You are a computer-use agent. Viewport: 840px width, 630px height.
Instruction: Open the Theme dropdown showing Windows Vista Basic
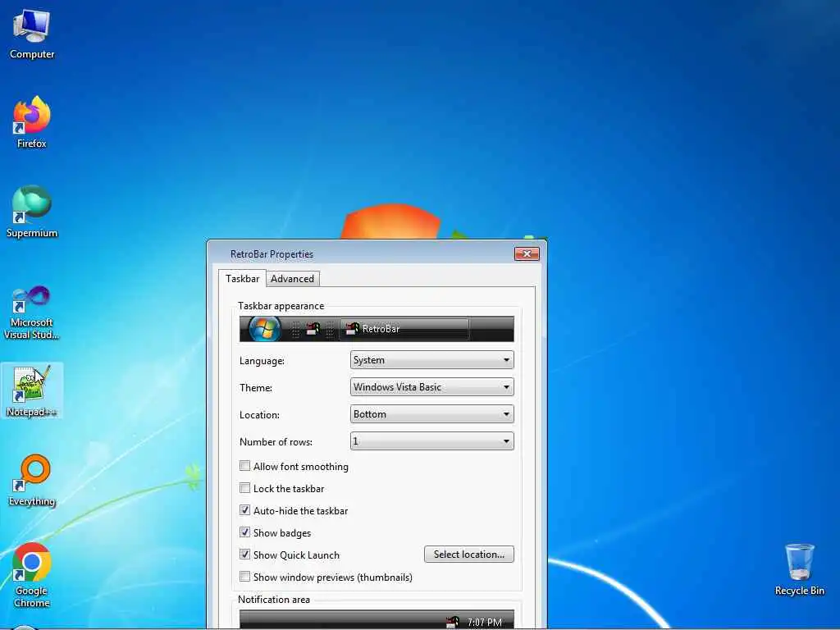(x=431, y=387)
